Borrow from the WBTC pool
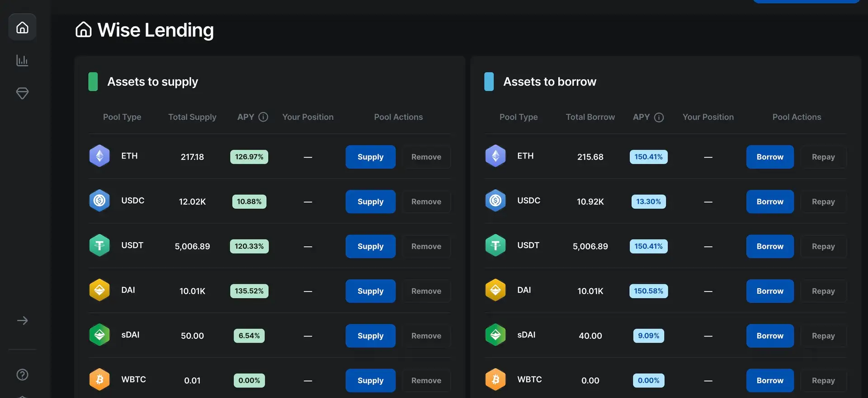This screenshot has width=868, height=398. pos(769,380)
